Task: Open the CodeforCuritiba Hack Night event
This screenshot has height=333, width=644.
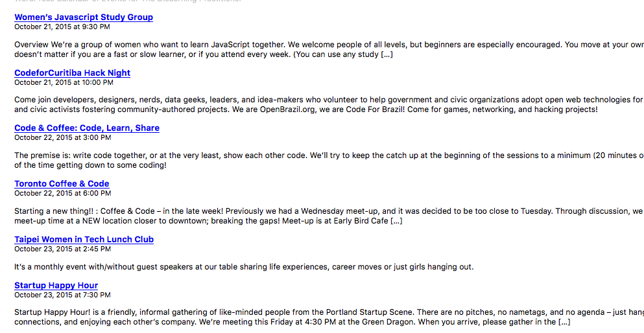Action: 72,73
